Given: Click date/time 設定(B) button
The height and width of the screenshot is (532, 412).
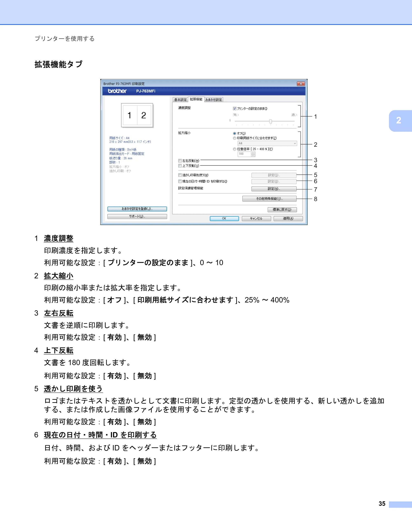Looking at the screenshot, I should point(274,182).
